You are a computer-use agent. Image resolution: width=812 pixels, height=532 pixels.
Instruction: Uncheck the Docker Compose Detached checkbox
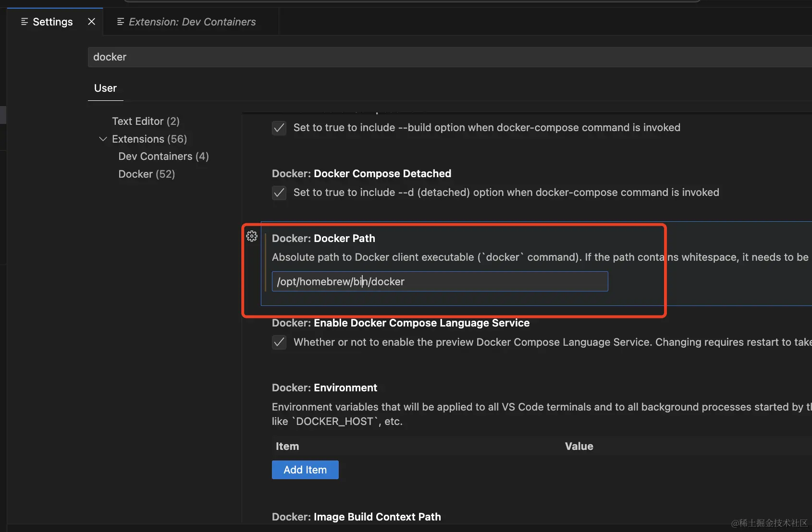click(279, 193)
